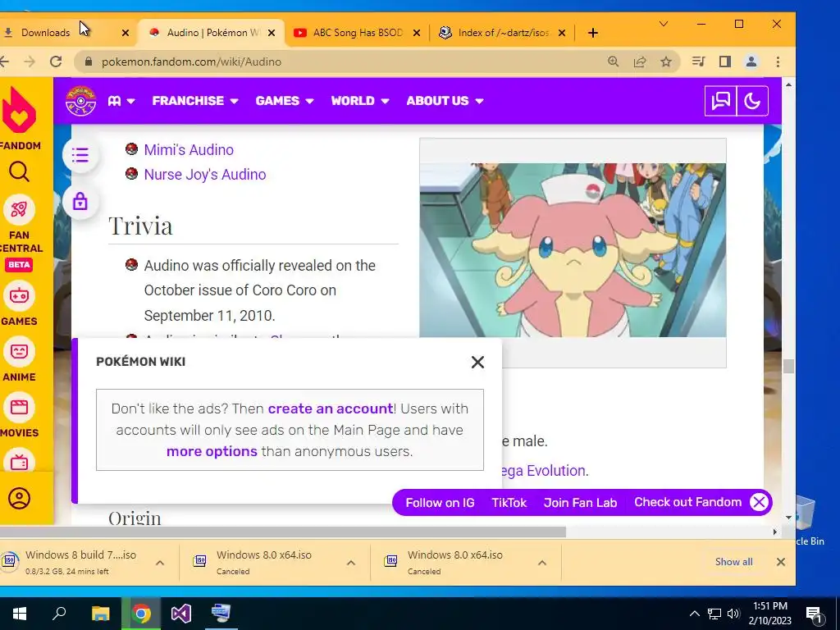Open the table of contents list icon
The height and width of the screenshot is (630, 840).
pyautogui.click(x=80, y=155)
